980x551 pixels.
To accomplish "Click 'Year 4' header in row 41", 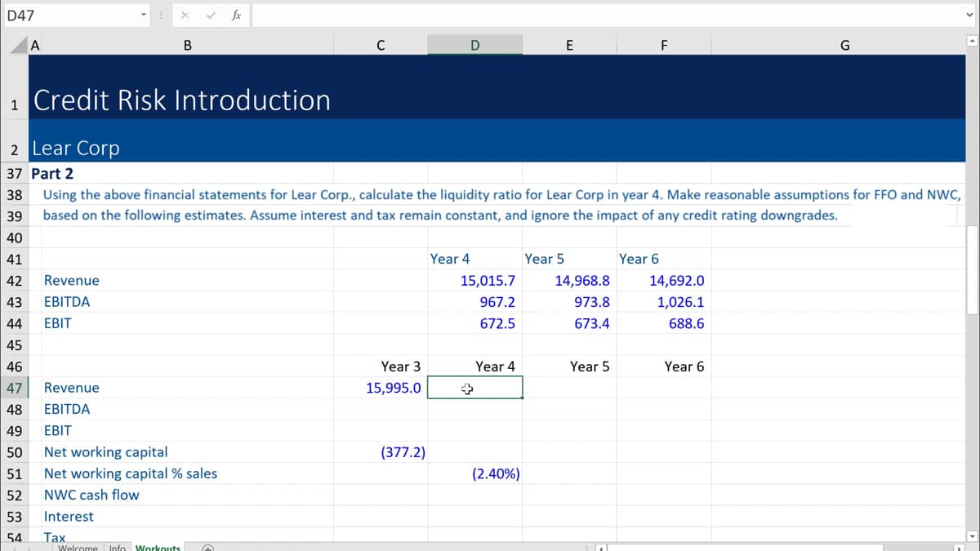I will click(450, 259).
